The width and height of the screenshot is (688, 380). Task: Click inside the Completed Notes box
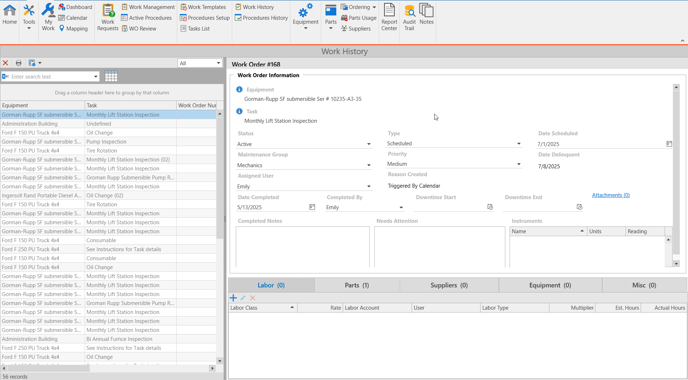point(303,247)
